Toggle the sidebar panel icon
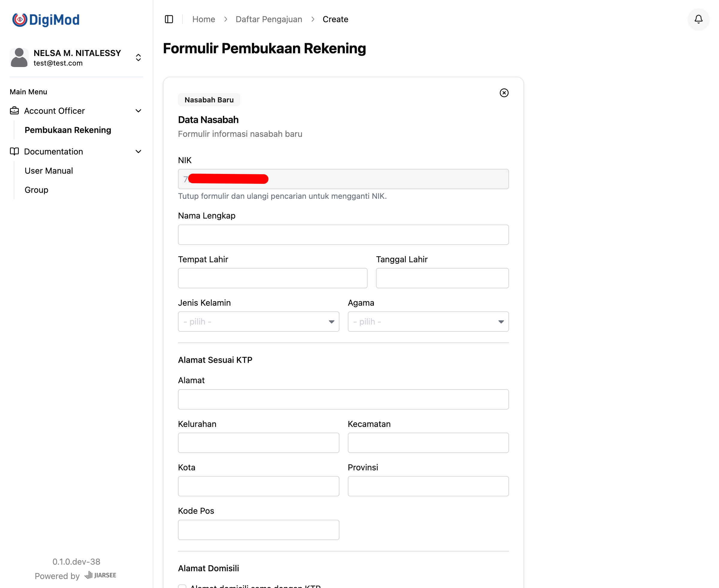This screenshot has width=719, height=588. coord(169,19)
